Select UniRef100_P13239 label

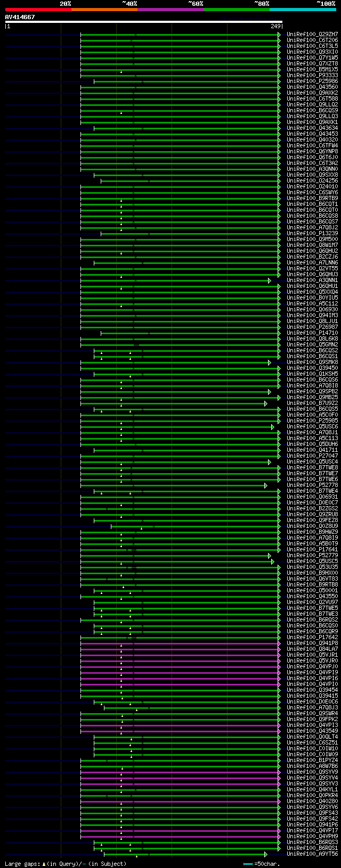[x=312, y=234]
